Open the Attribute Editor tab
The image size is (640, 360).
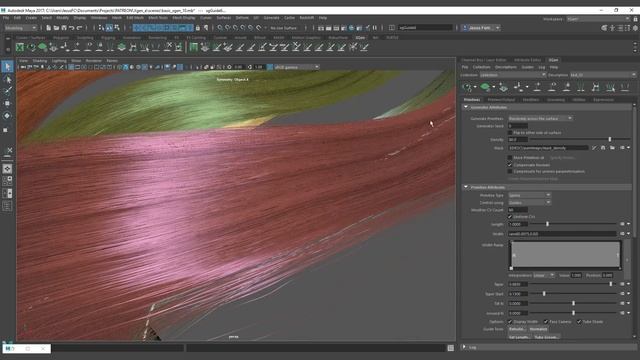pos(527,60)
